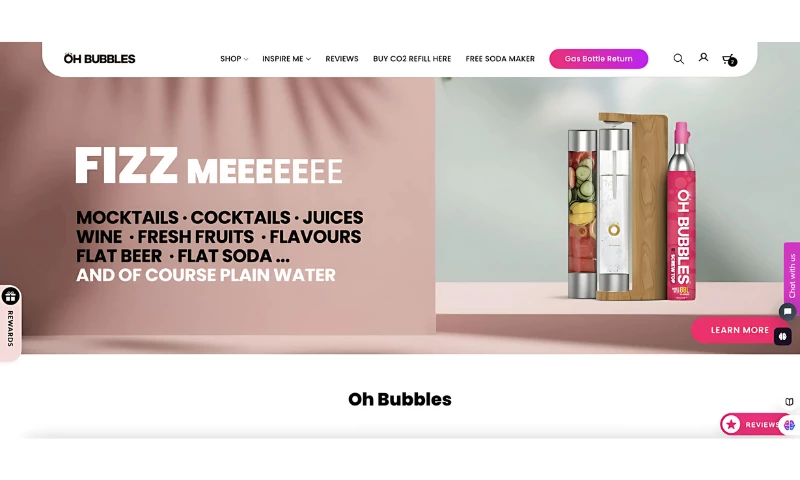The height and width of the screenshot is (480, 800).
Task: Click the Gas Bottle Return button
Action: (x=598, y=59)
